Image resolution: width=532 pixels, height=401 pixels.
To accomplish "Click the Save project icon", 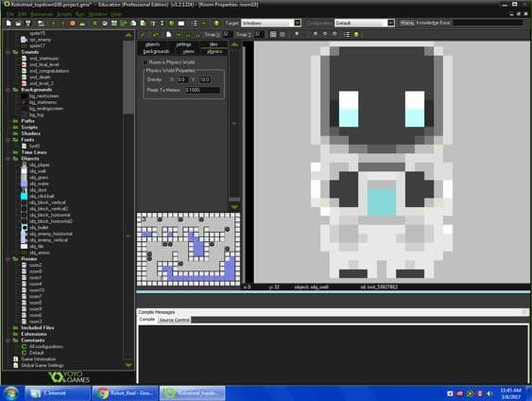I will click(28, 23).
